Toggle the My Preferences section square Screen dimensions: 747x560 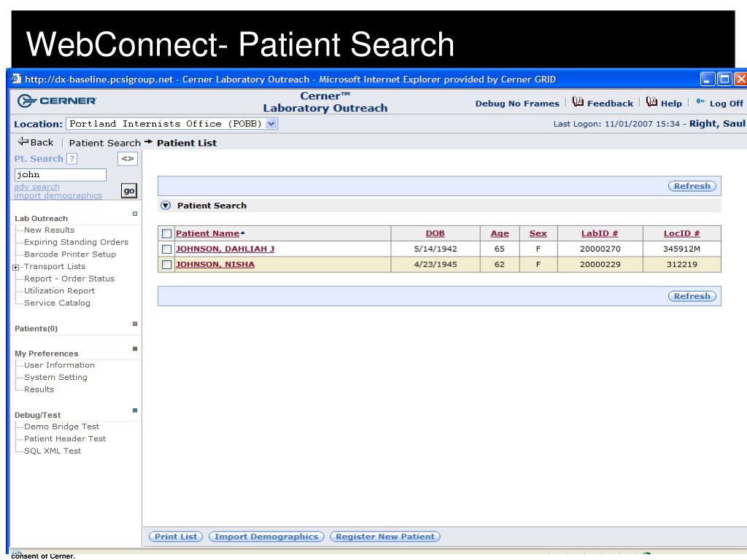135,349
